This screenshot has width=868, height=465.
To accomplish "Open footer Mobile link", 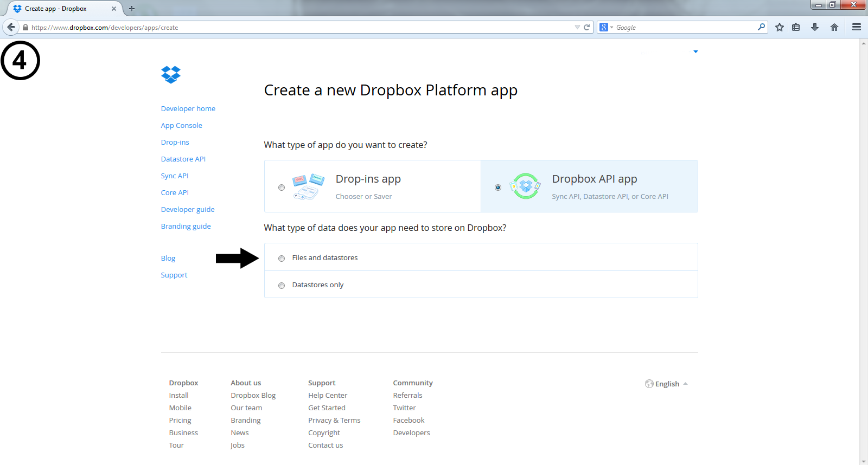I will tap(180, 408).
